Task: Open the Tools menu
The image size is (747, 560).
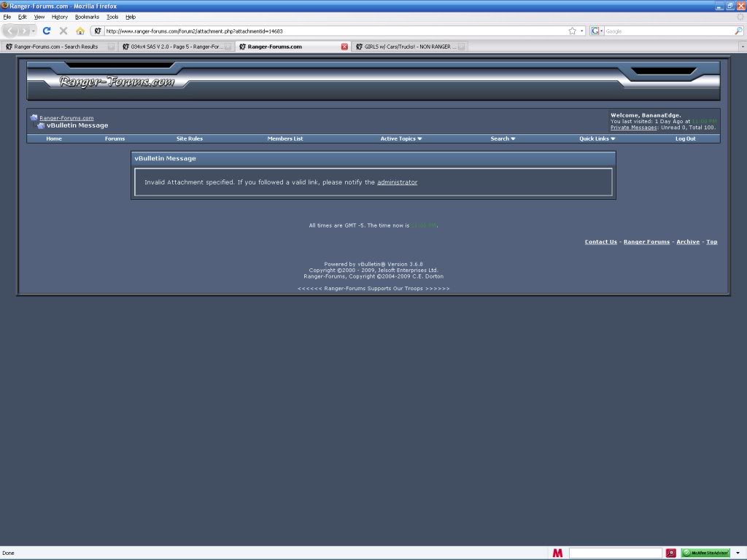Action: coord(112,17)
